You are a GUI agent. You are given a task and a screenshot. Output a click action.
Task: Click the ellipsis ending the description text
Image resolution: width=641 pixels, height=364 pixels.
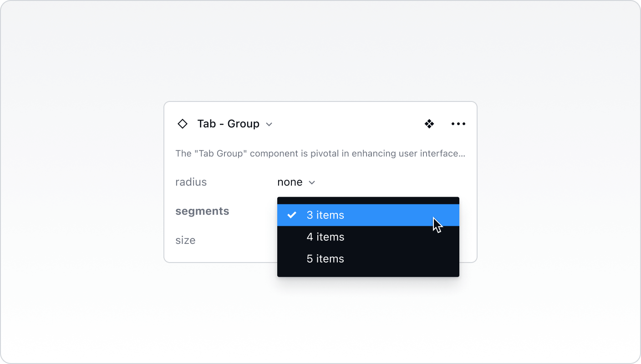point(462,154)
